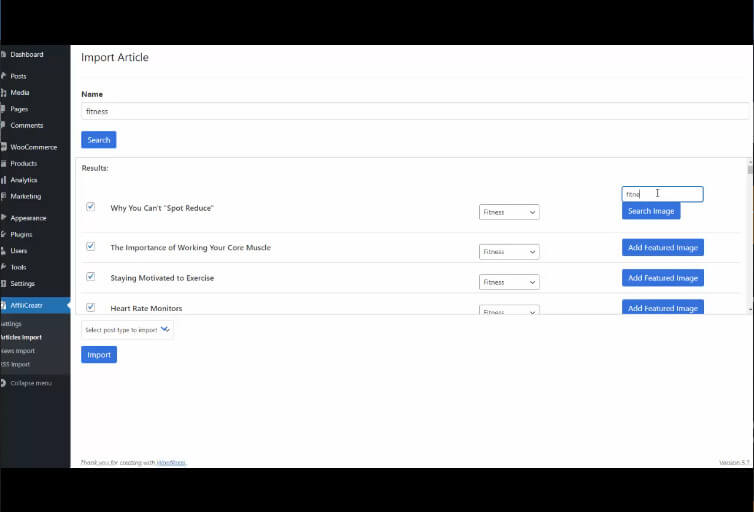754x512 pixels.
Task: Click the blue Import button
Action: (x=99, y=355)
